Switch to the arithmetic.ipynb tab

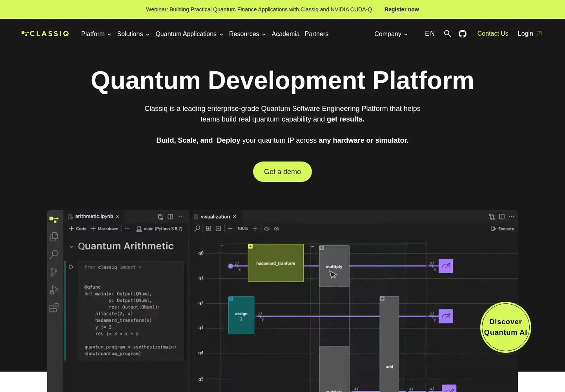pyautogui.click(x=94, y=216)
